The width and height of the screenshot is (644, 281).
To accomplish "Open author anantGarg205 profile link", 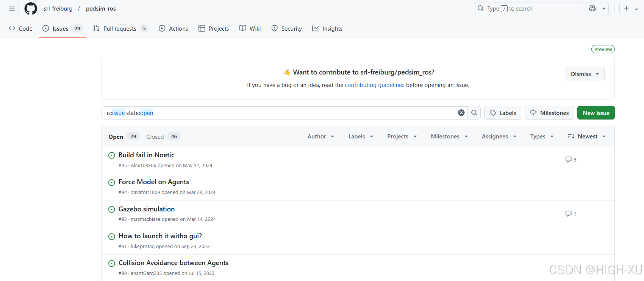I will tap(146, 273).
